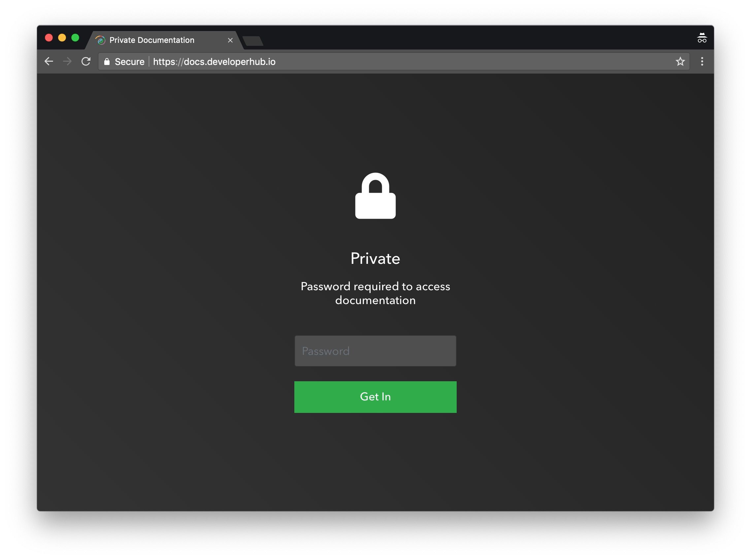Viewport: 751px width, 560px height.
Task: Click the Private heading text
Action: pos(375,259)
